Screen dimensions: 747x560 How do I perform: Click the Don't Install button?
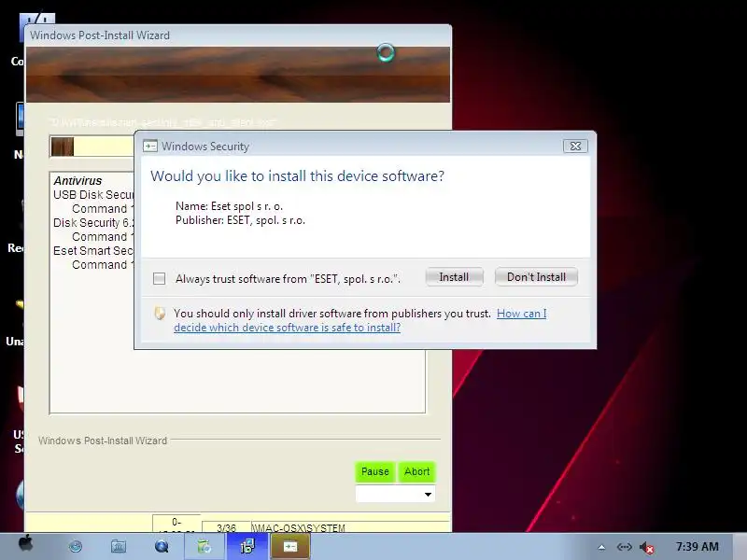click(536, 276)
